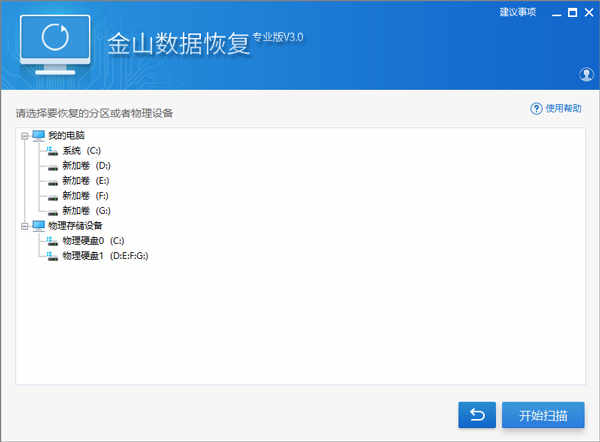
Task: Click the 建议事项 feedback link
Action: 517,12
